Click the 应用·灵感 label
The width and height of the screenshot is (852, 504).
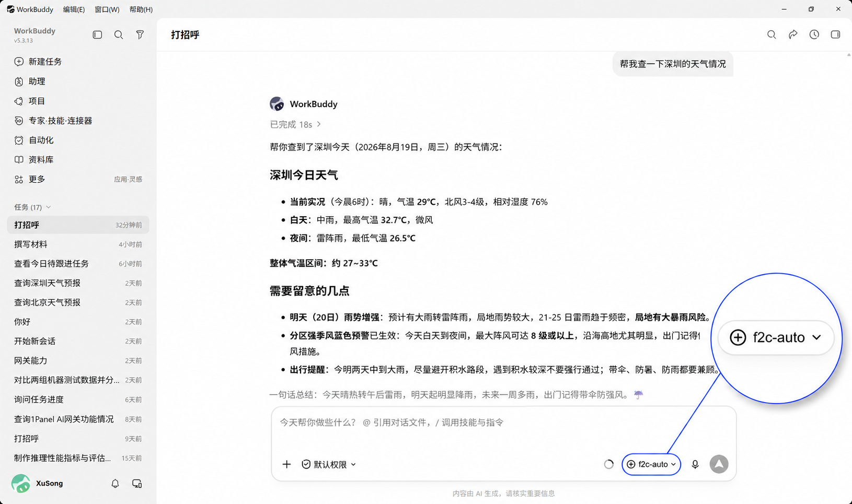click(x=128, y=179)
